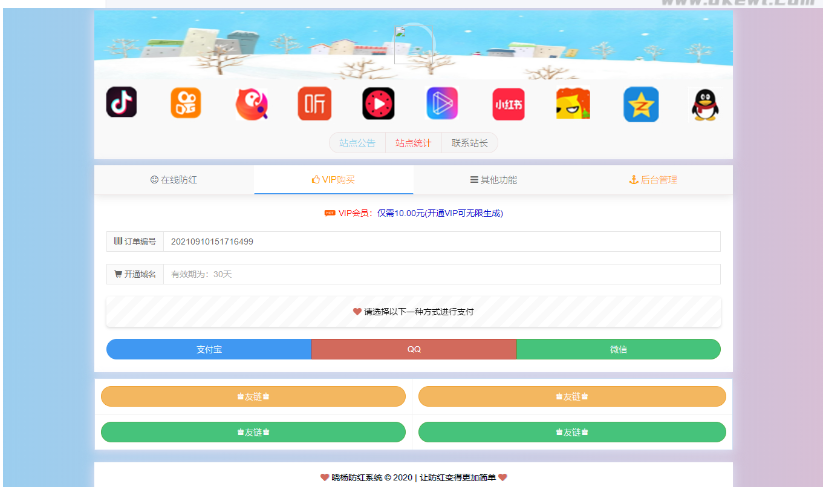Open the Qzone yellow star icon
This screenshot has height=487, width=825.
pos(641,104)
